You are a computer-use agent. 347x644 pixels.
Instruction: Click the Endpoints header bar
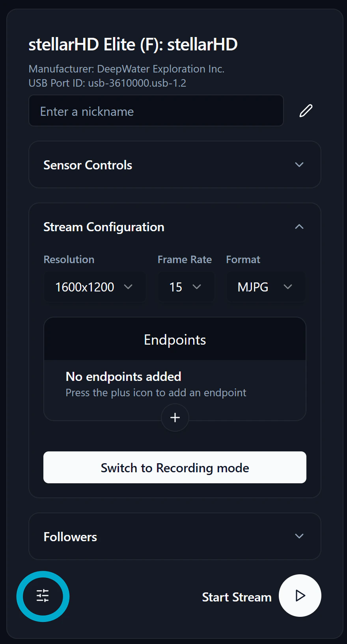[175, 339]
